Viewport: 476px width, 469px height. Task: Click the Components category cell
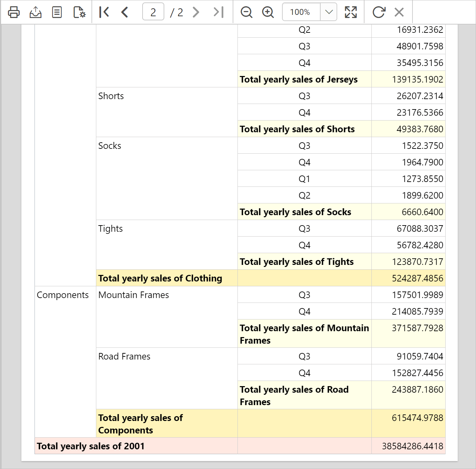65,362
